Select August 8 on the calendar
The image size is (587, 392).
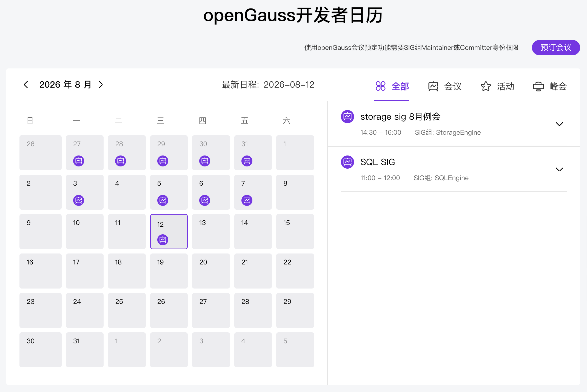[x=295, y=192]
